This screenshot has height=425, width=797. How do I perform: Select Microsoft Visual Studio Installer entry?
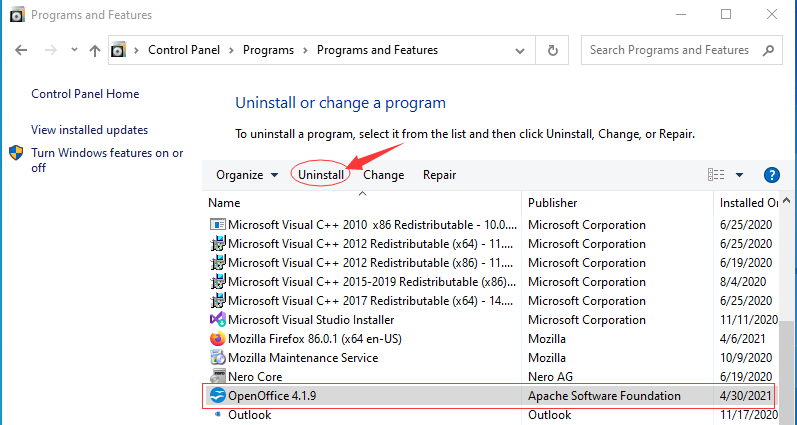(311, 320)
